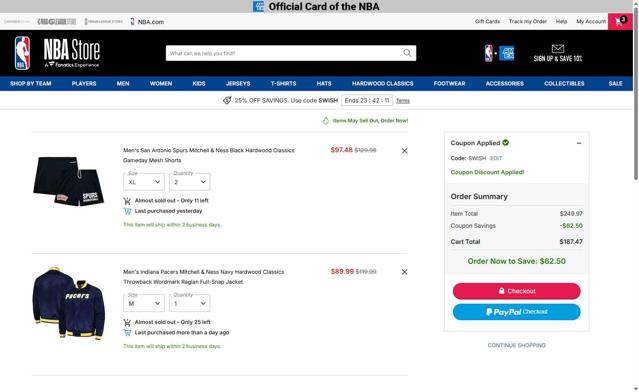This screenshot has height=392, width=639.
Task: Click the Spurs shorts $97.48 price
Action: (342, 150)
